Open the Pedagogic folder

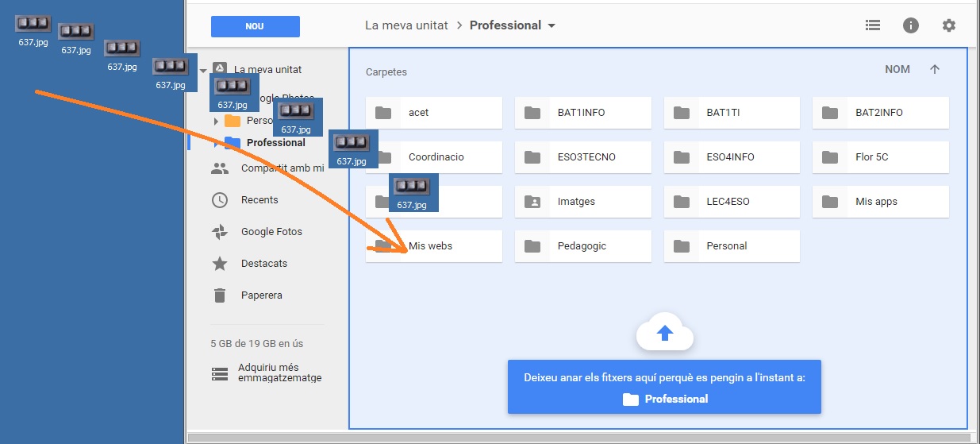point(583,246)
